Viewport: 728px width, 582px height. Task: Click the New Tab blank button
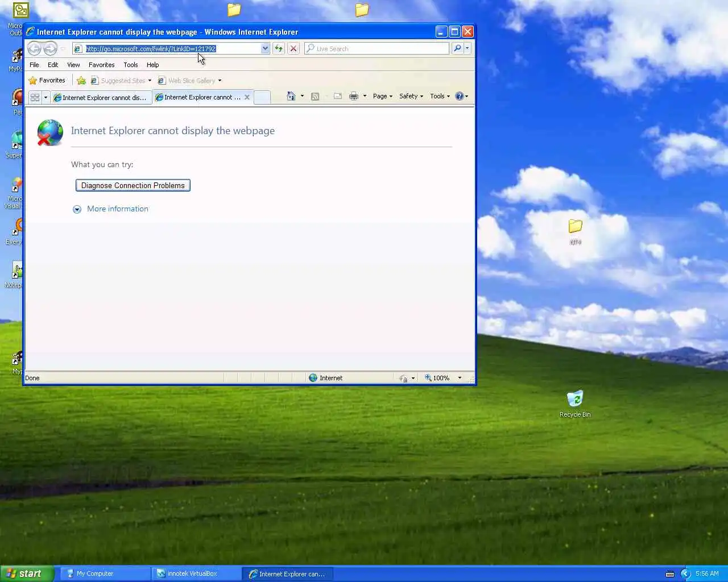[x=262, y=98]
